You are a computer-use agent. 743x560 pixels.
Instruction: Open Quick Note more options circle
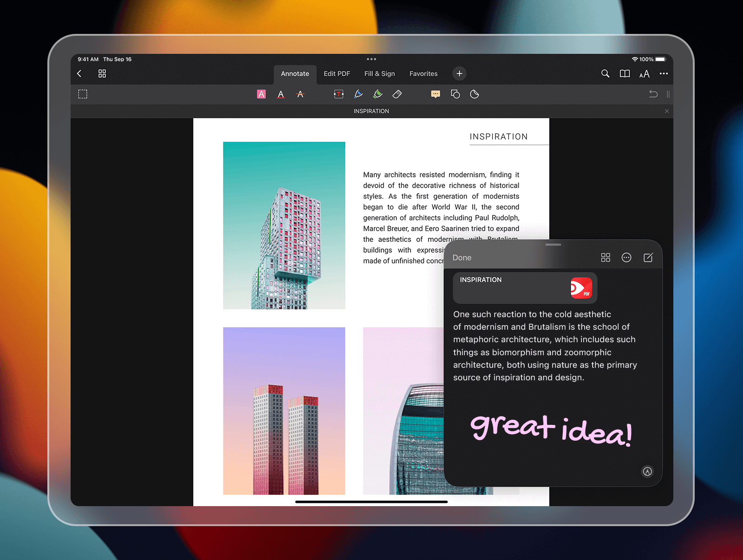[x=626, y=258]
